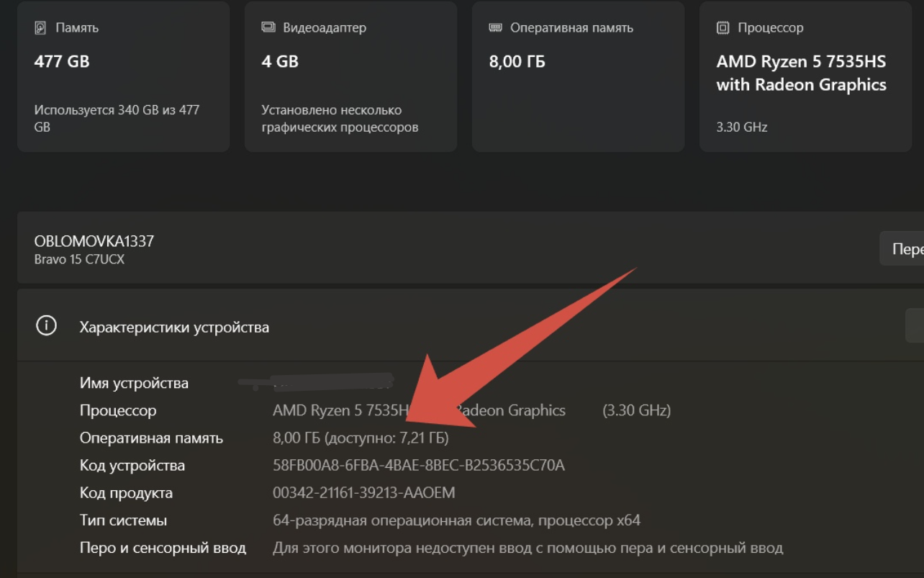Click the info icon next to Характеристики устройства
Viewport: 924px width, 578px height.
click(46, 326)
